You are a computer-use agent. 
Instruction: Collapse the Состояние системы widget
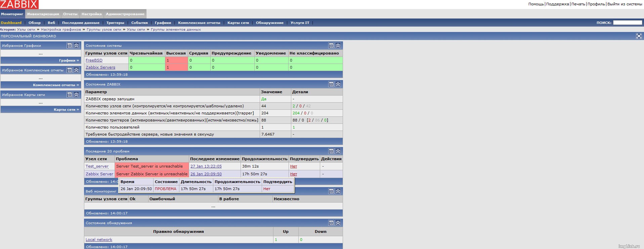(338, 45)
